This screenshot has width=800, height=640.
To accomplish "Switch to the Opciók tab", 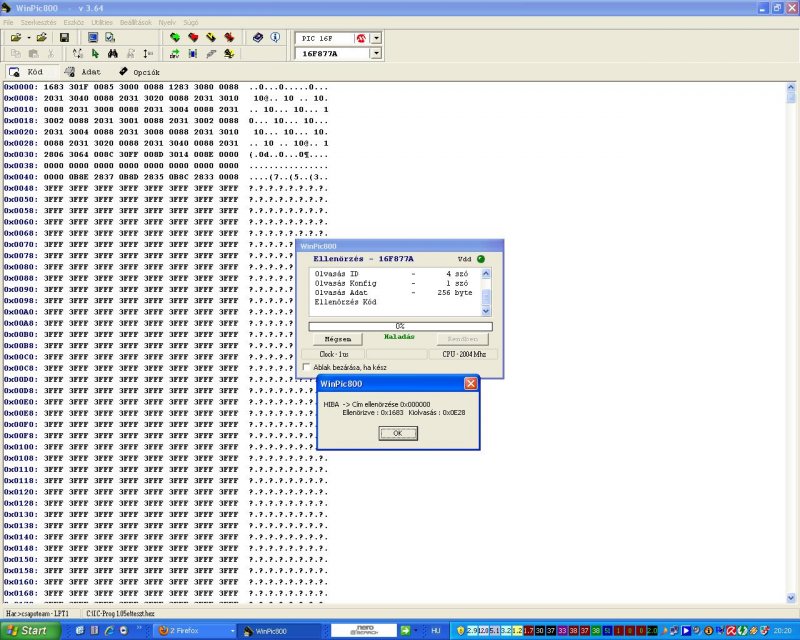I will click(x=140, y=72).
